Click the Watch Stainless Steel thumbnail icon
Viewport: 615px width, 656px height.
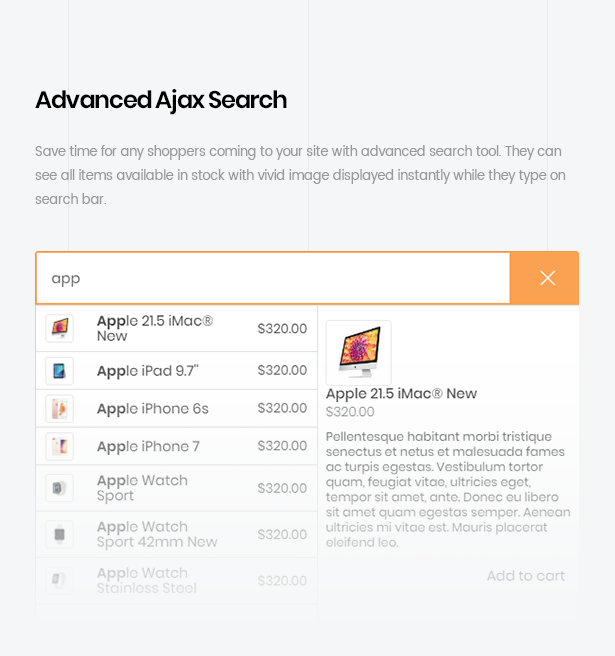(x=59, y=580)
